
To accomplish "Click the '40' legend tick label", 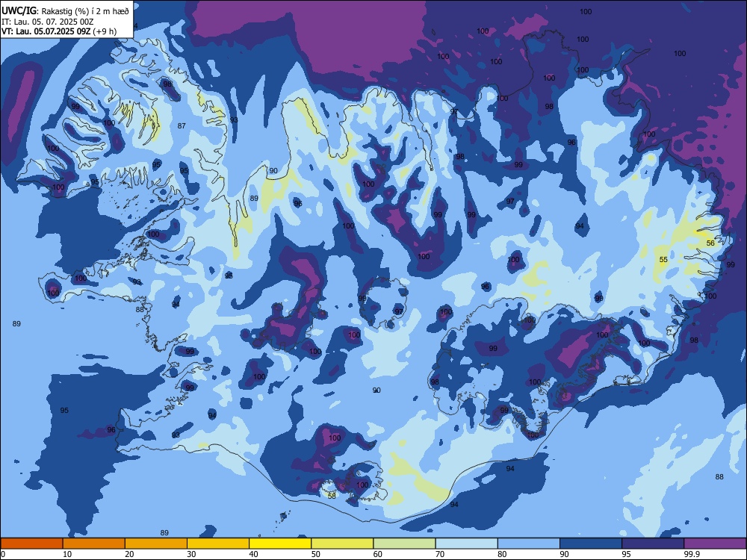I will 253,554.
